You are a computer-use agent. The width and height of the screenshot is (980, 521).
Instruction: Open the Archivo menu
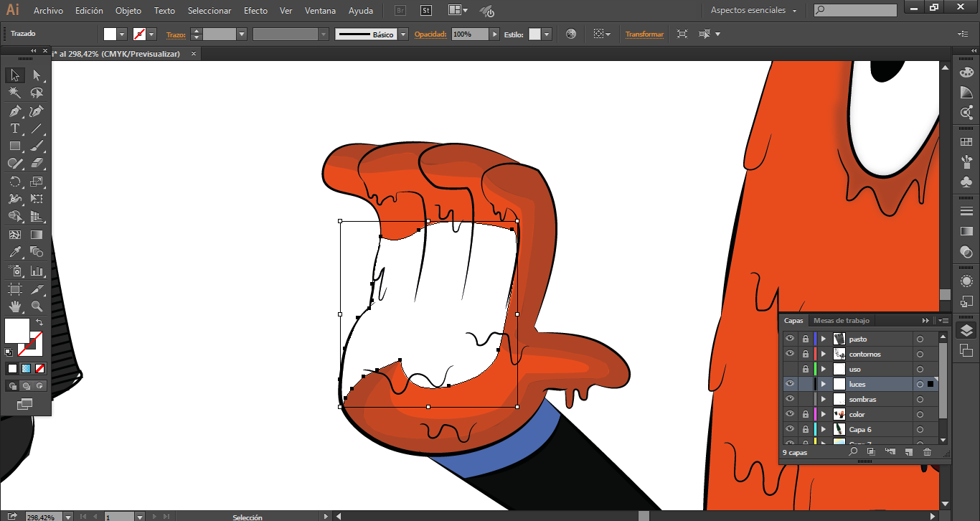click(48, 11)
